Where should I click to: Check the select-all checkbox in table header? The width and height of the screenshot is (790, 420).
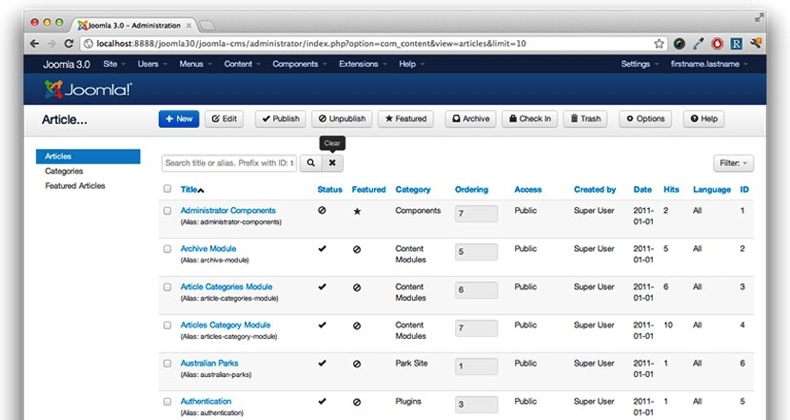(x=167, y=189)
